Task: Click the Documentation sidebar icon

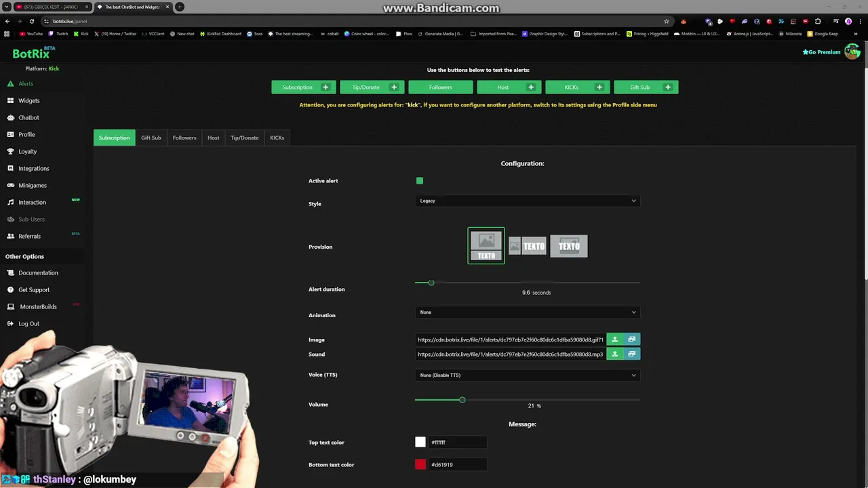Action: point(11,272)
